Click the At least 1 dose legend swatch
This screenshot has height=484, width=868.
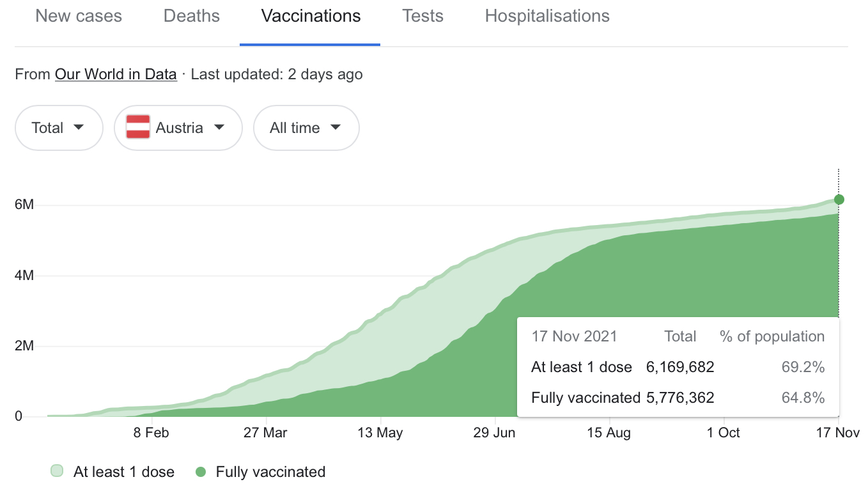(57, 472)
